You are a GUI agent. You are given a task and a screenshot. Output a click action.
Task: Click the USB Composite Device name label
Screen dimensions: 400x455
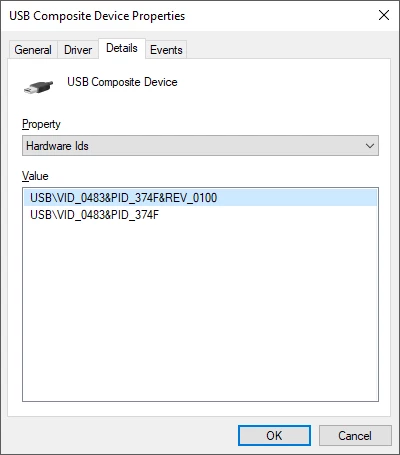point(122,82)
